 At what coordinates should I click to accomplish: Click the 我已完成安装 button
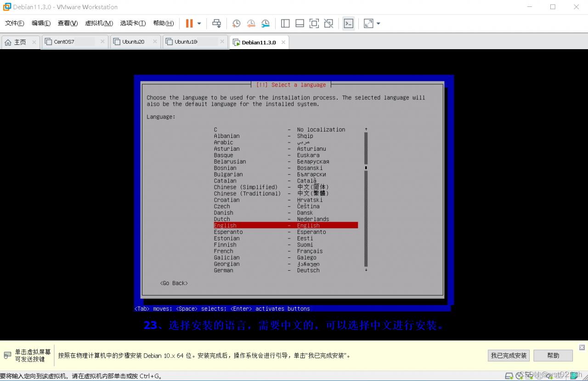click(509, 355)
